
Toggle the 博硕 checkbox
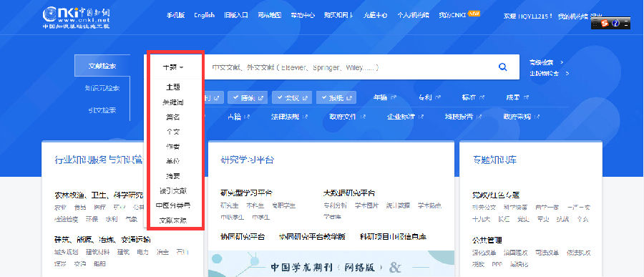[235, 98]
